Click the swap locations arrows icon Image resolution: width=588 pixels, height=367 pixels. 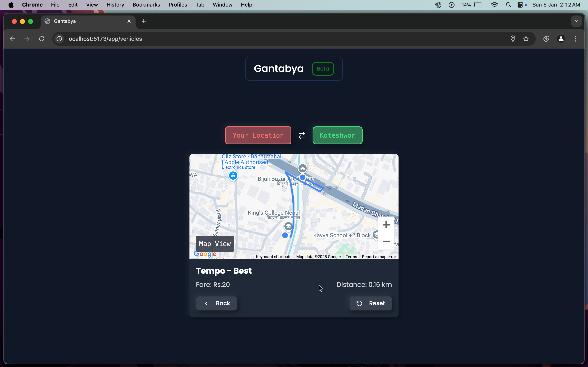pyautogui.click(x=302, y=135)
